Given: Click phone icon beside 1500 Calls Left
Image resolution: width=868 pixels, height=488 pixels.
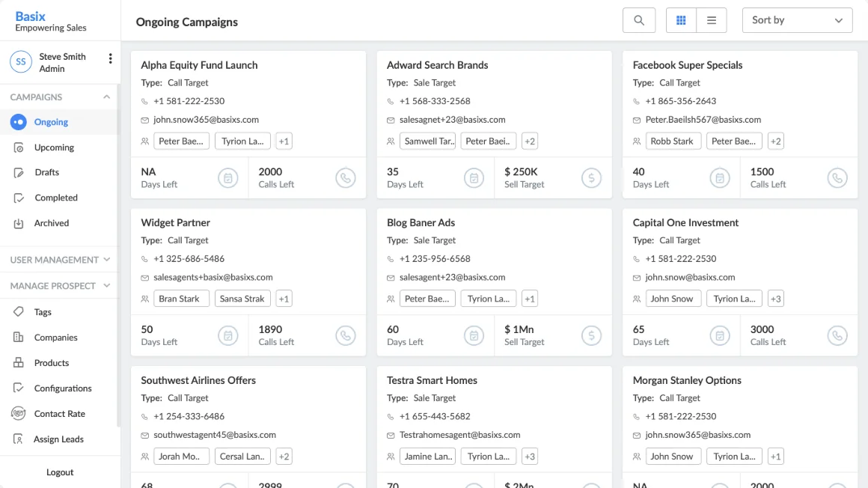Looking at the screenshot, I should (x=837, y=178).
